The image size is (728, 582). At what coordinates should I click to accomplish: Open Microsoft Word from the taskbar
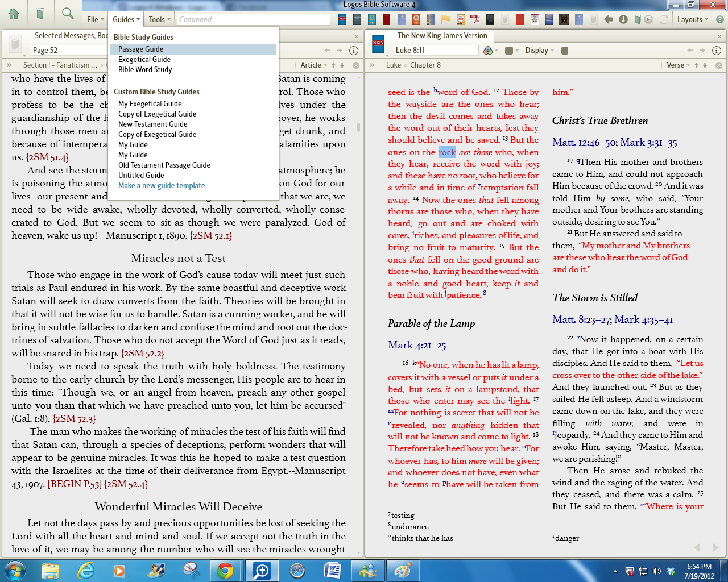click(332, 570)
